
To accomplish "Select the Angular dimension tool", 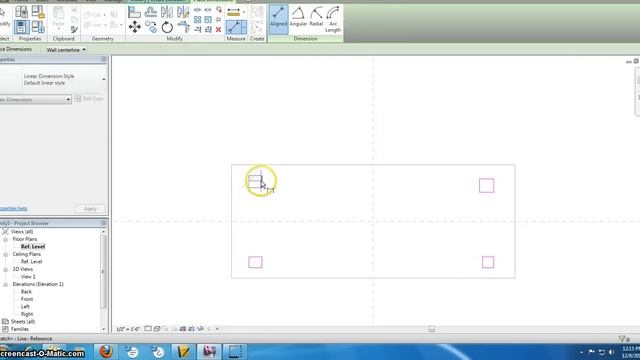I will [298, 17].
